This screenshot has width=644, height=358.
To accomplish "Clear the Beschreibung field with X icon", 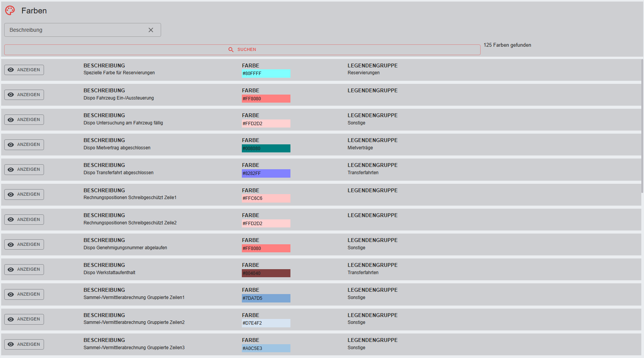I will coord(151,30).
